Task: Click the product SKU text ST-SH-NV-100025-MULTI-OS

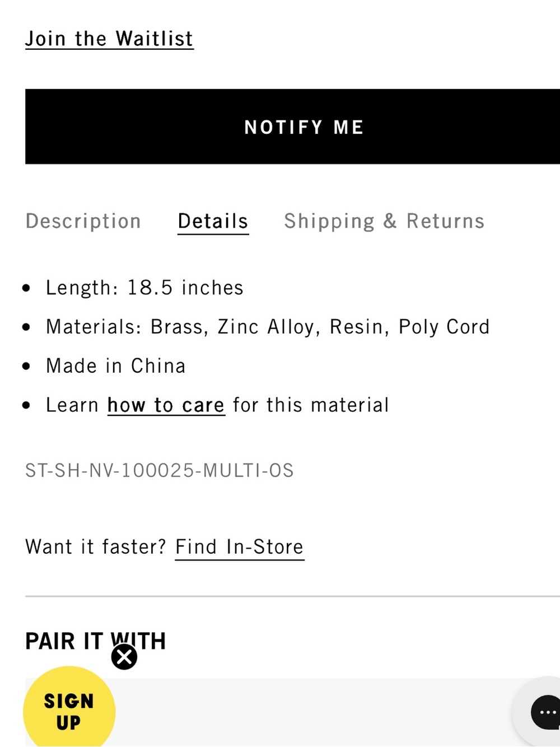Action: pyautogui.click(x=160, y=470)
